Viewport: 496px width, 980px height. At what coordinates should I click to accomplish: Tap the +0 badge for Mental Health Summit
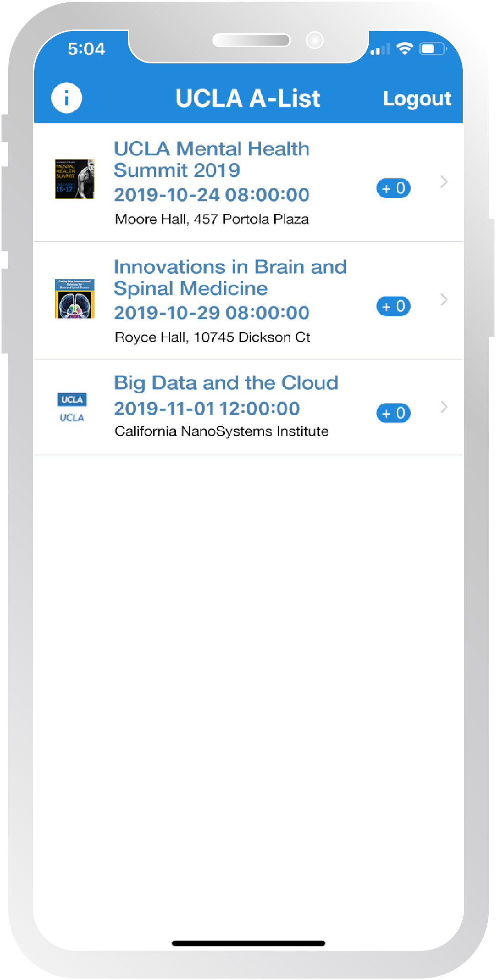393,188
